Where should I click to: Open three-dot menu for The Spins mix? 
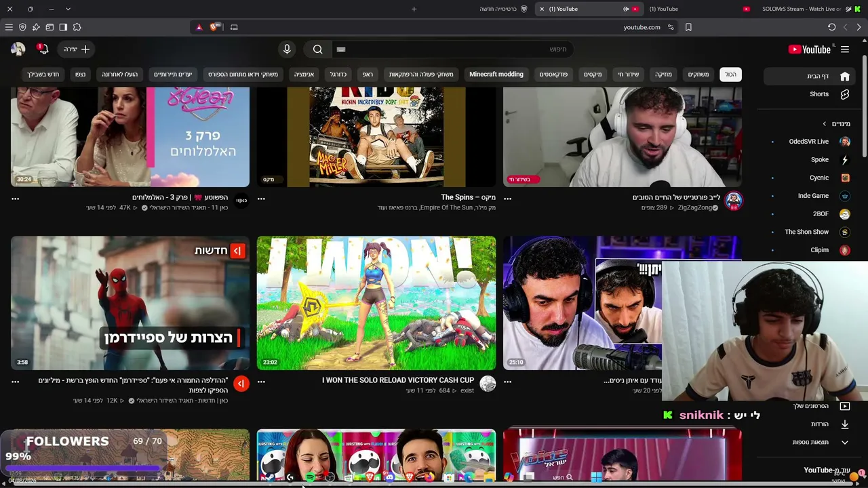262,199
